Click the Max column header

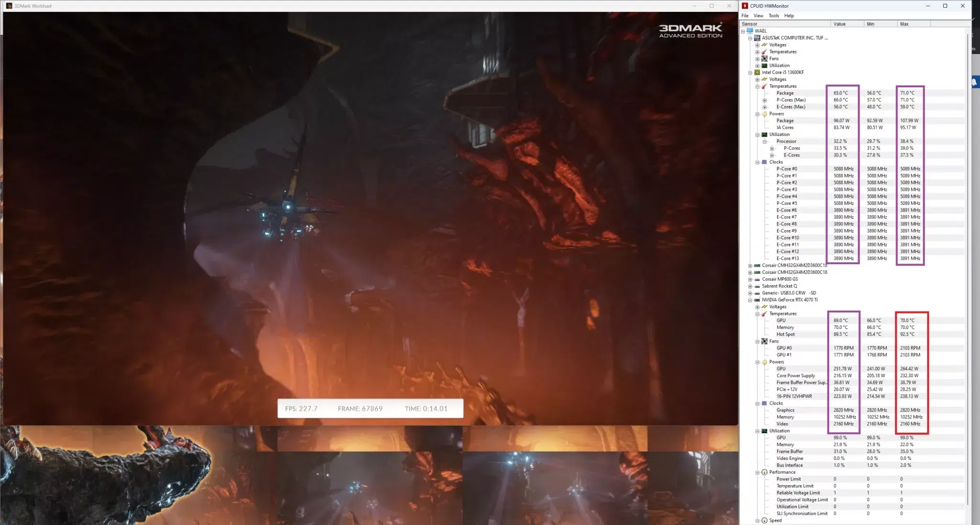pos(914,24)
